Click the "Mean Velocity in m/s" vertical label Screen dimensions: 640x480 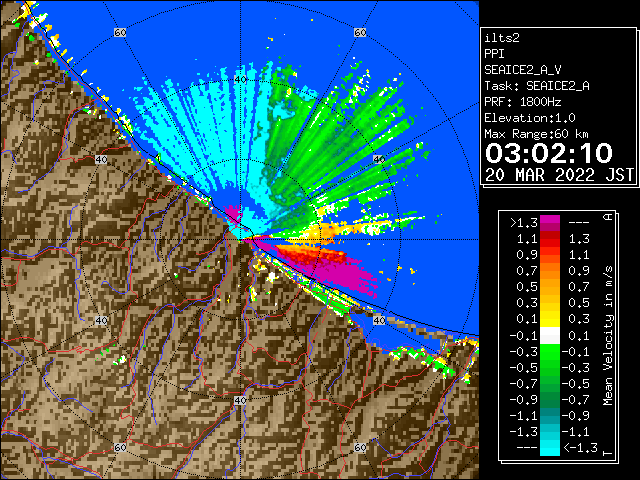608,336
